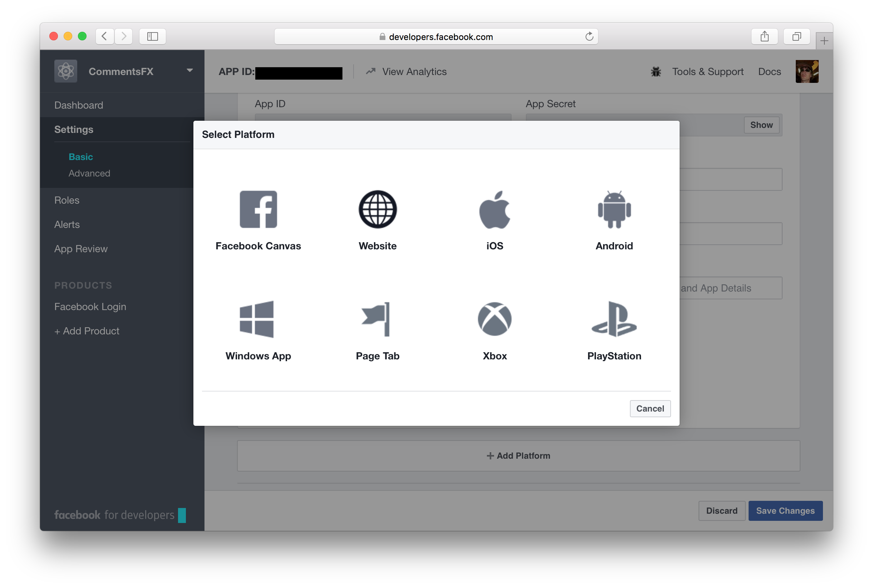Click the Windows App label text
The height and width of the screenshot is (588, 873).
[258, 356]
